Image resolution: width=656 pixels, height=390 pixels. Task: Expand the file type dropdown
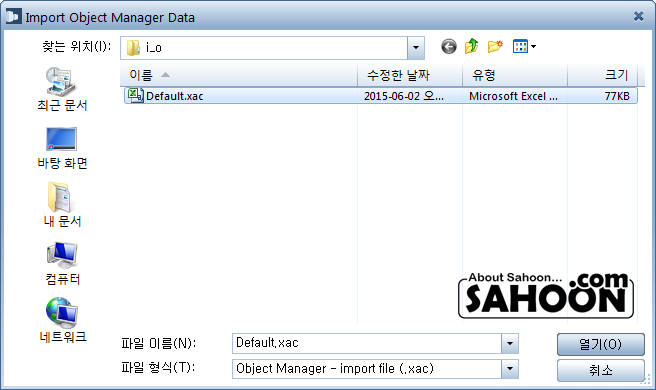click(x=510, y=369)
